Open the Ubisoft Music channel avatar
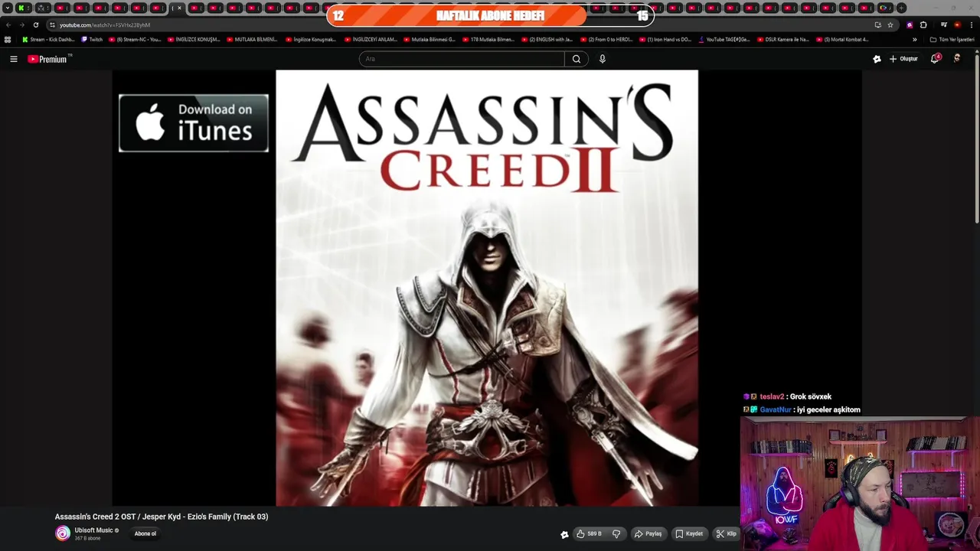This screenshot has width=980, height=551. point(63,533)
